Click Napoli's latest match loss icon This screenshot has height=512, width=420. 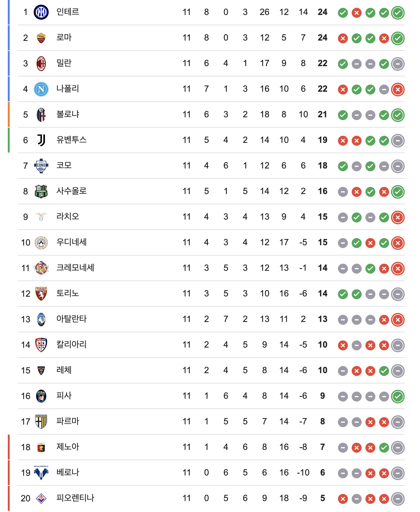398,90
